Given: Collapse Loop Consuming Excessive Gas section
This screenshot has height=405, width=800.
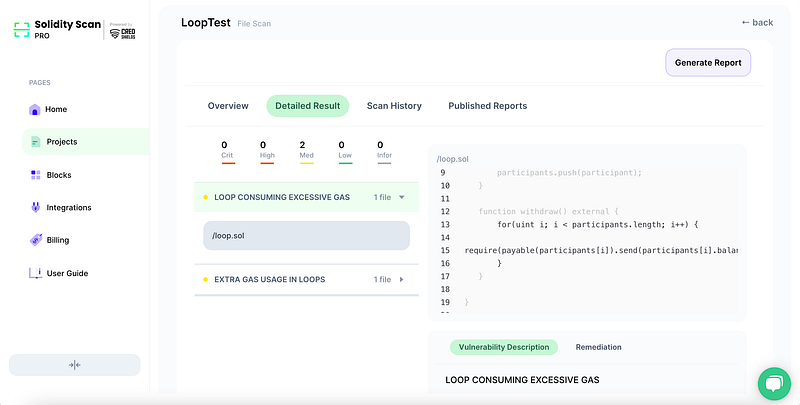Looking at the screenshot, I should coord(402,197).
